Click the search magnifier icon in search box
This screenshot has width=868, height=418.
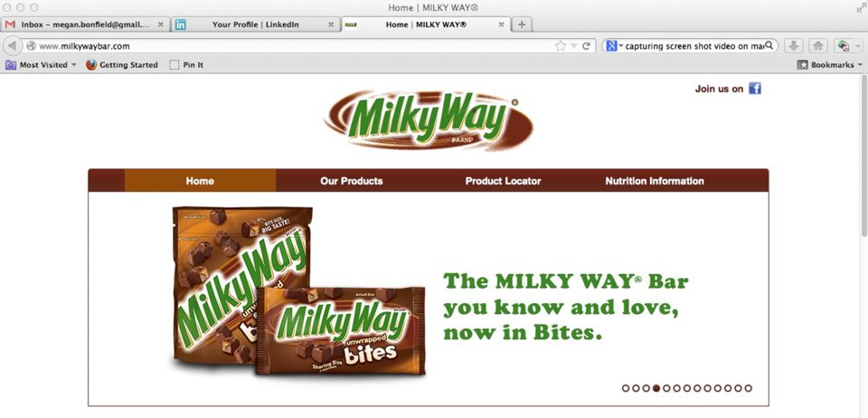pos(769,46)
